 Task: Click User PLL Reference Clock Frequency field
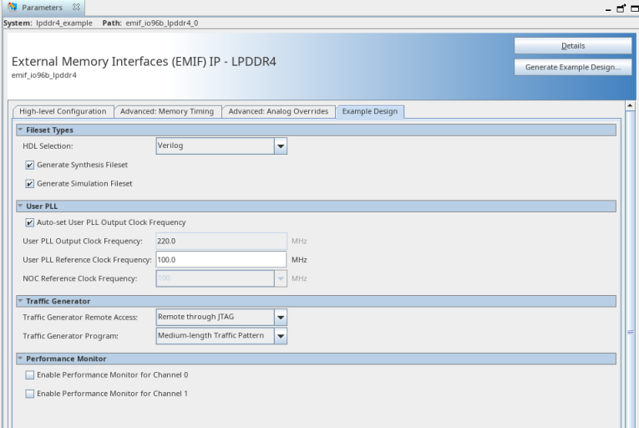pos(221,260)
